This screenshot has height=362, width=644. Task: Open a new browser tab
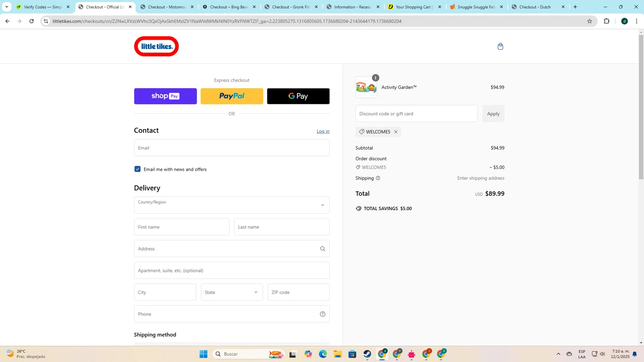575,7
